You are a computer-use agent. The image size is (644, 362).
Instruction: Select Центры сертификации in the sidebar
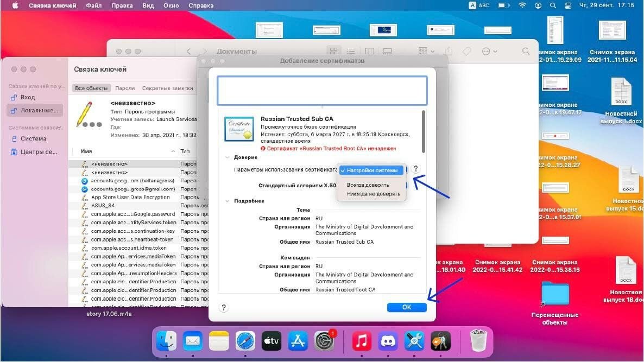[35, 152]
